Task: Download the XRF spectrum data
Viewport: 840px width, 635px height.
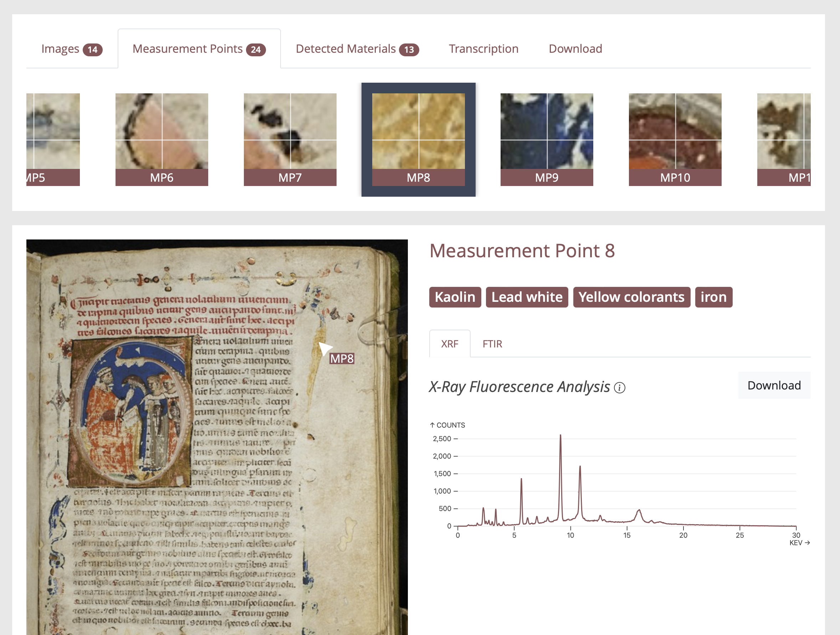Action: click(x=774, y=385)
